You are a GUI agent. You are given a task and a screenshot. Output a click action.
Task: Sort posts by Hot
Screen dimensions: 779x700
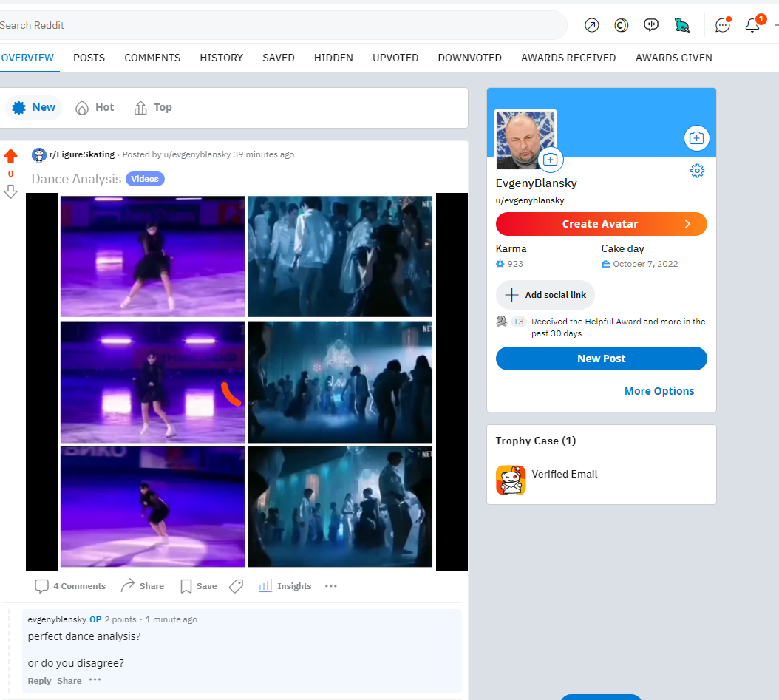click(x=95, y=107)
